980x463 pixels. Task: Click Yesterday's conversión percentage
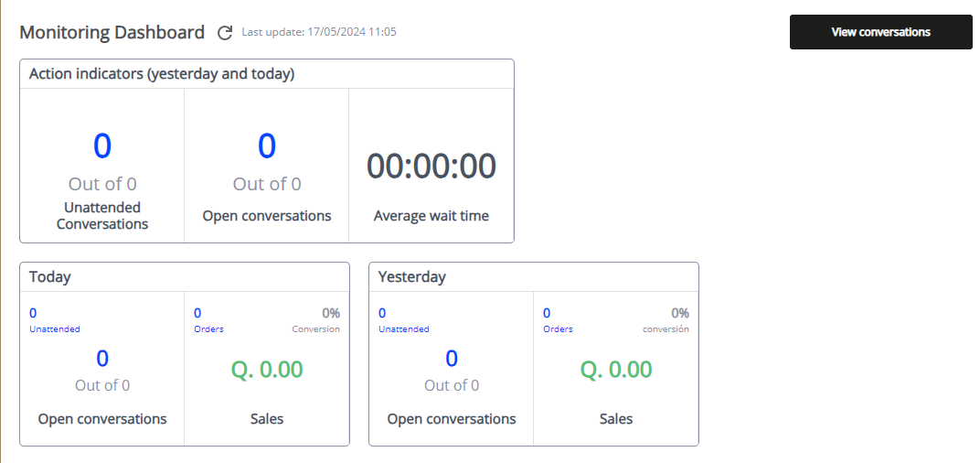coord(679,313)
